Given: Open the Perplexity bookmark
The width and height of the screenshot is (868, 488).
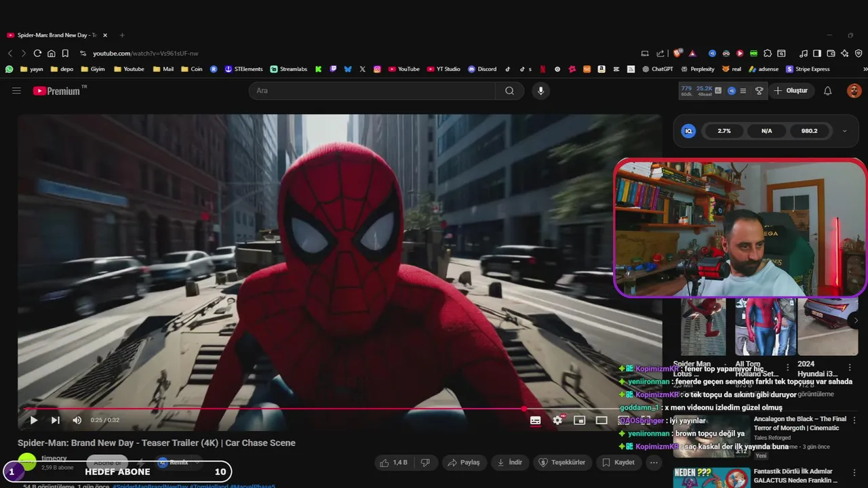Looking at the screenshot, I should 697,69.
